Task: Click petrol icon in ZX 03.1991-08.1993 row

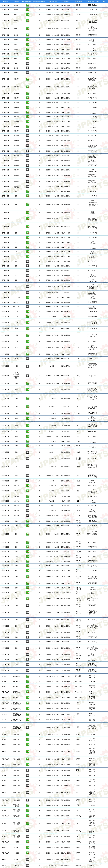Action: pyautogui.click(x=28, y=191)
